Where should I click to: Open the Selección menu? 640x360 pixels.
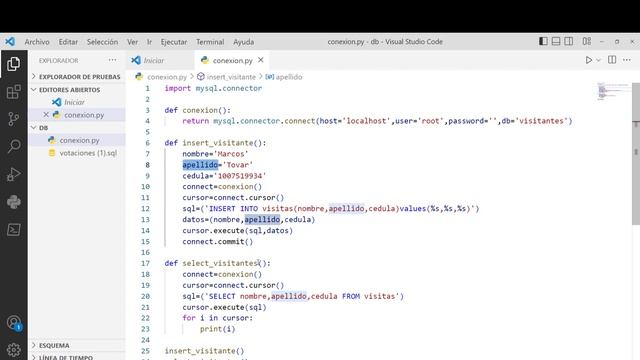[x=102, y=42]
